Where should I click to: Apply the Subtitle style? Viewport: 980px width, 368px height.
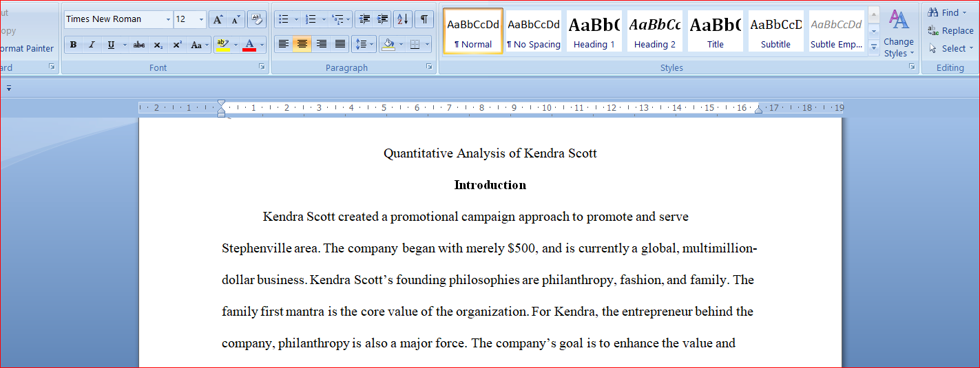[x=776, y=31]
